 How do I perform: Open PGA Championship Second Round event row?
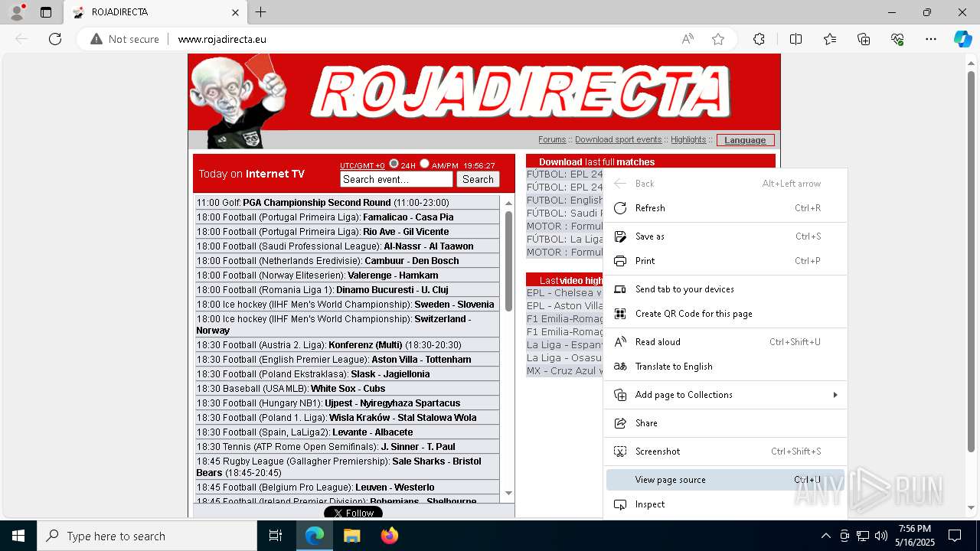pyautogui.click(x=348, y=203)
